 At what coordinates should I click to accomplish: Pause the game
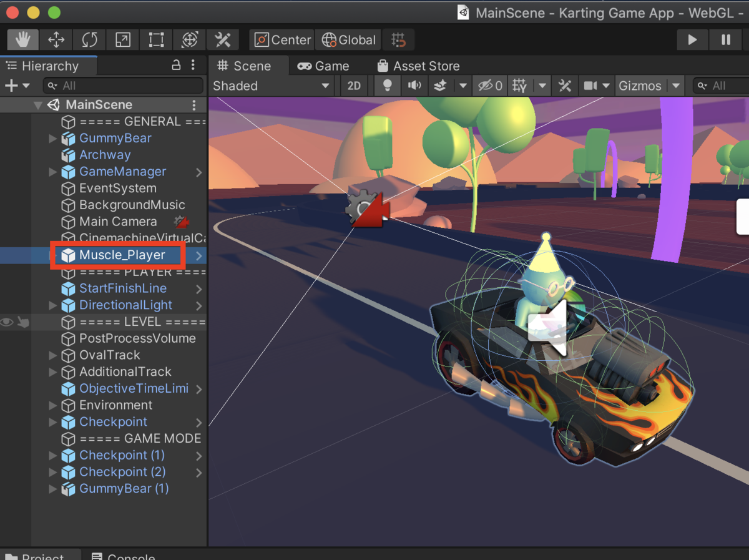click(726, 40)
